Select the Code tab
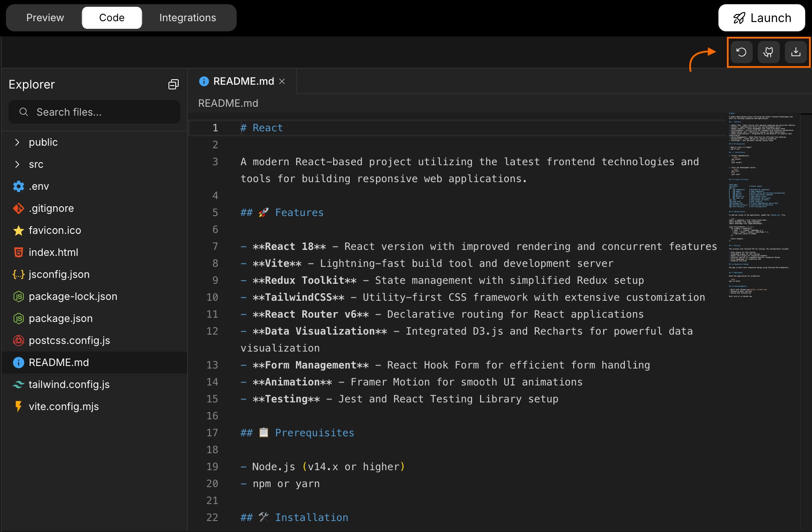 (112, 18)
